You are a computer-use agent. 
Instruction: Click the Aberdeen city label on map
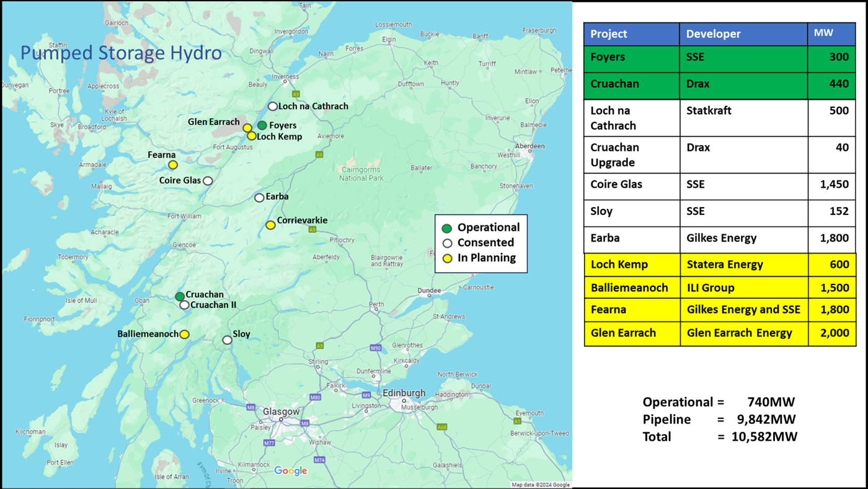click(529, 146)
